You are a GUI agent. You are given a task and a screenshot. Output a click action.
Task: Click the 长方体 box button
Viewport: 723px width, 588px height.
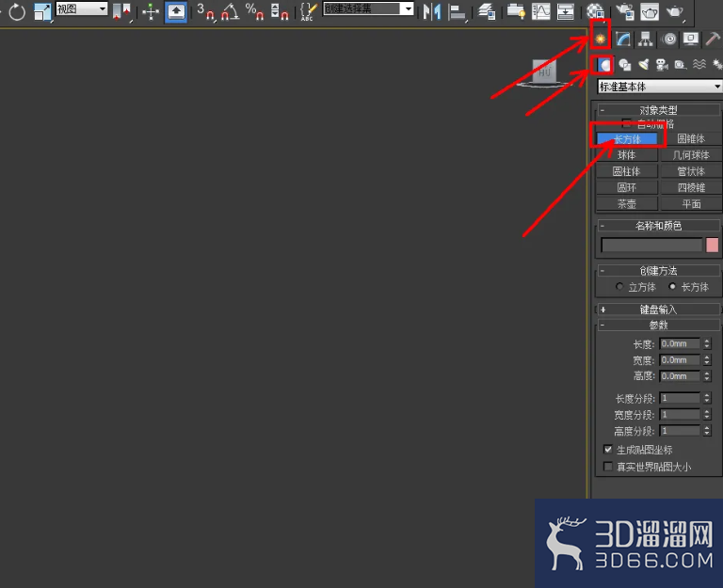coord(627,138)
